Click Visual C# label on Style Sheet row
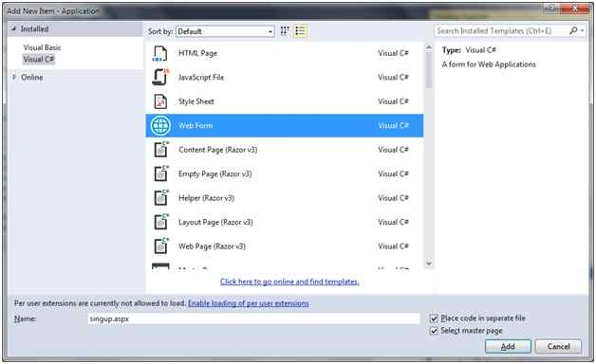 tap(393, 101)
